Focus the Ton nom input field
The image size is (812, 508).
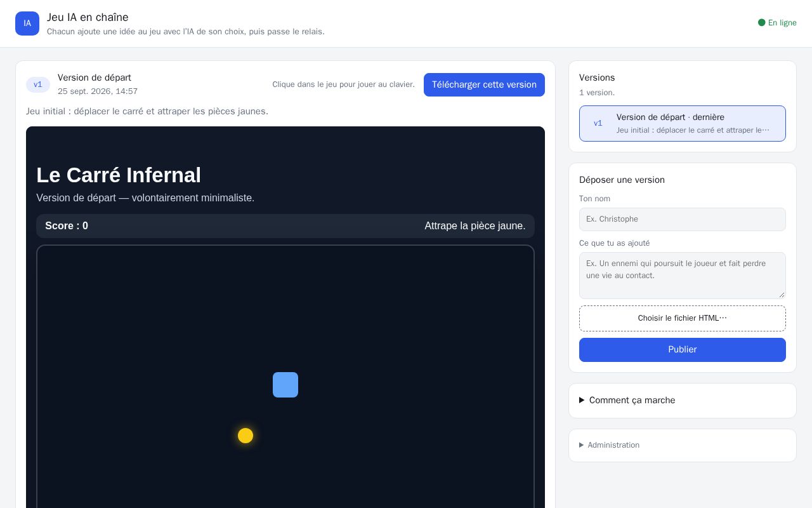(x=683, y=219)
